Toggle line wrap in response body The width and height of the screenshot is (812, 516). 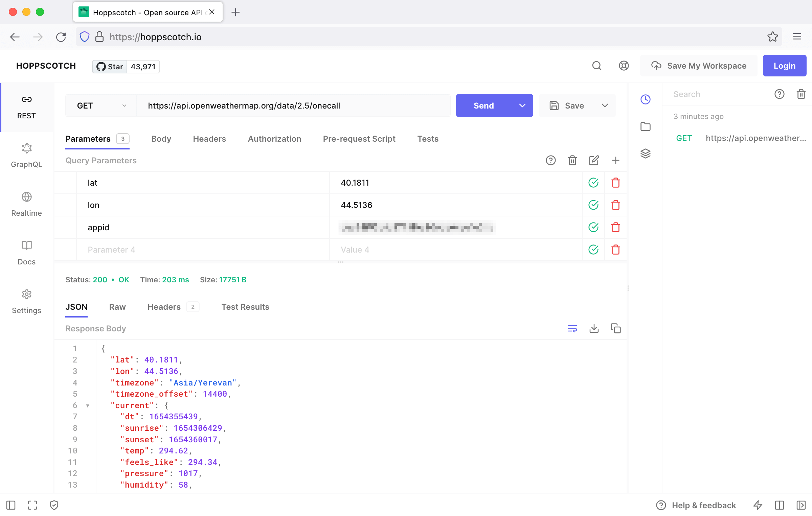[x=572, y=328]
